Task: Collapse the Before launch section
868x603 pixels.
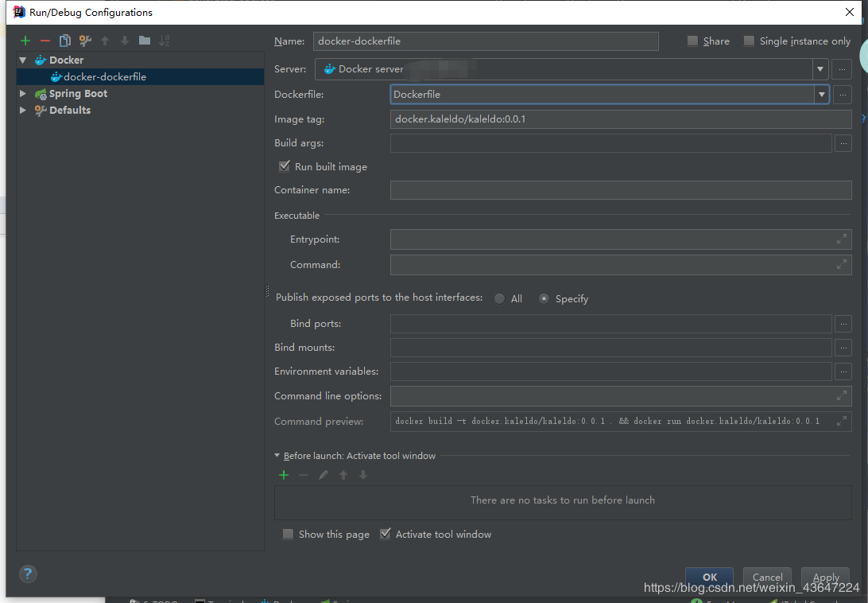Action: coord(277,456)
